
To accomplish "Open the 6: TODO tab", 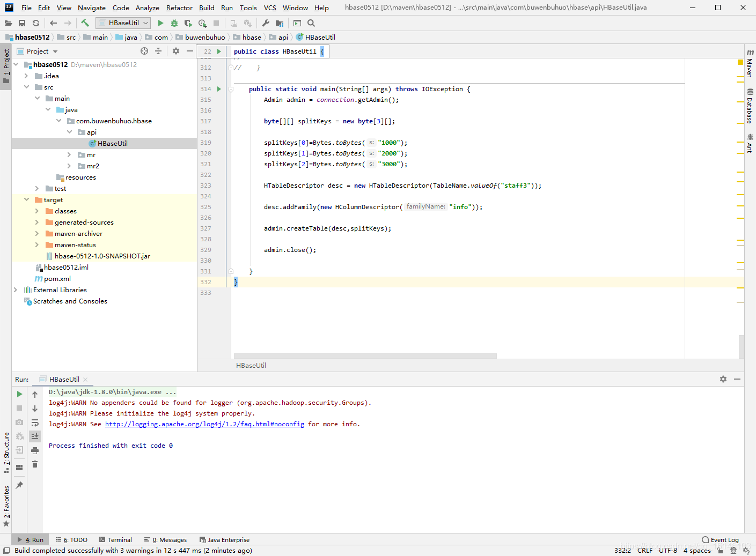I will pyautogui.click(x=71, y=540).
